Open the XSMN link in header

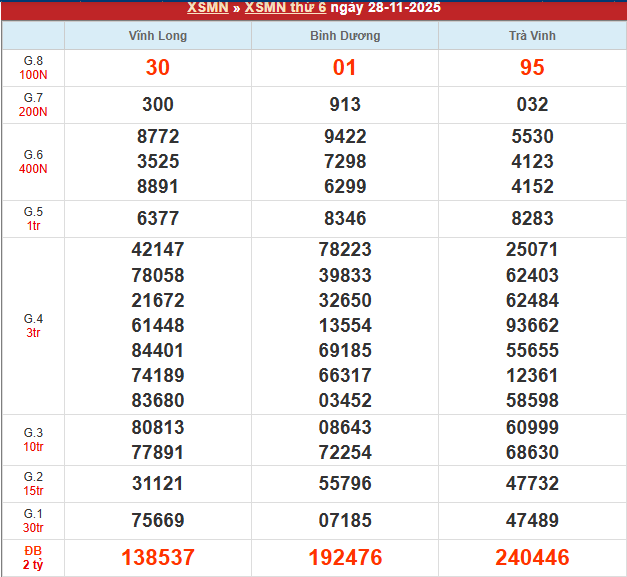[208, 7]
